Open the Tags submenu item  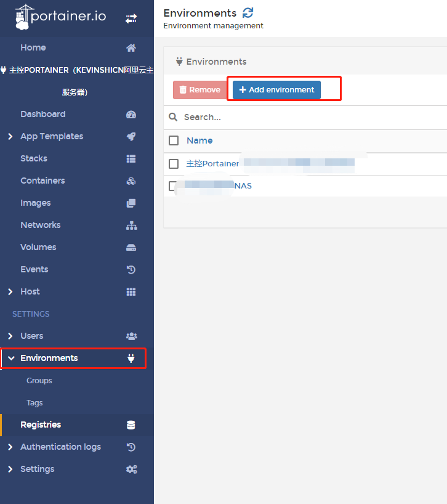[34, 403]
